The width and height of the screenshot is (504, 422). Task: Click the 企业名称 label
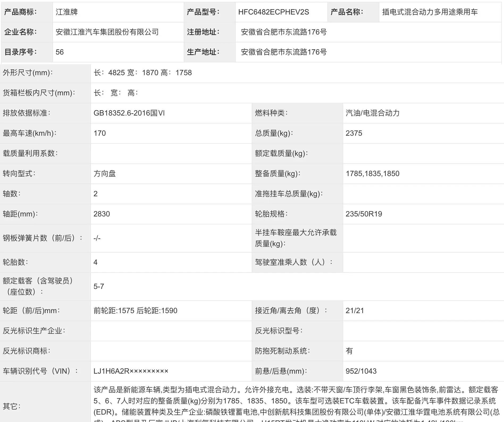20,32
